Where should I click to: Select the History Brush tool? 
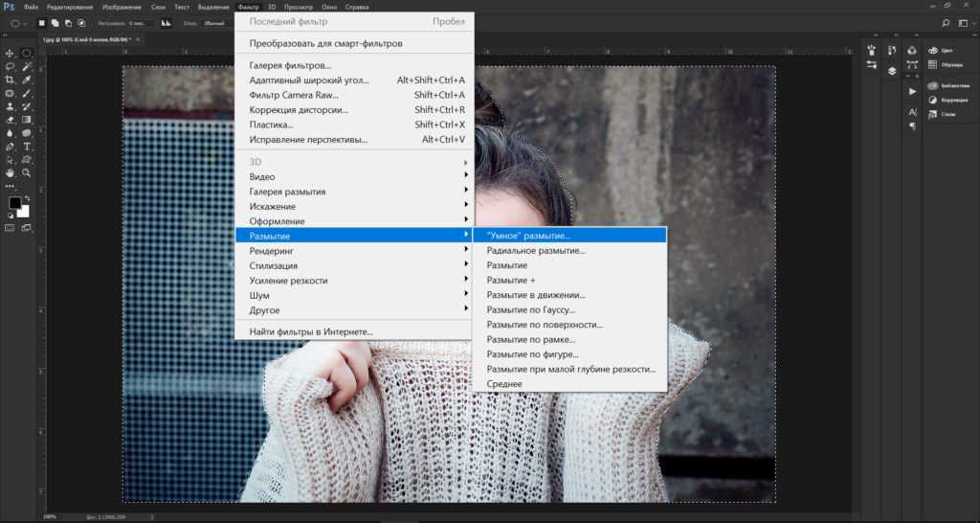pyautogui.click(x=26, y=106)
